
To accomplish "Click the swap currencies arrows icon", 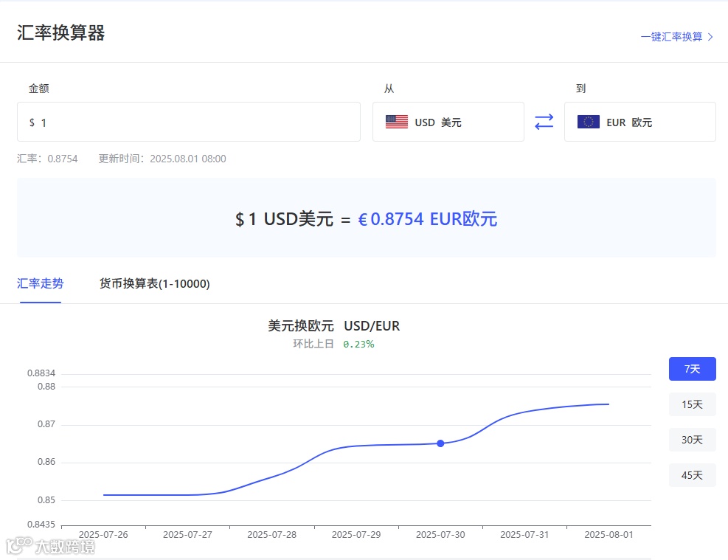I will coord(544,122).
